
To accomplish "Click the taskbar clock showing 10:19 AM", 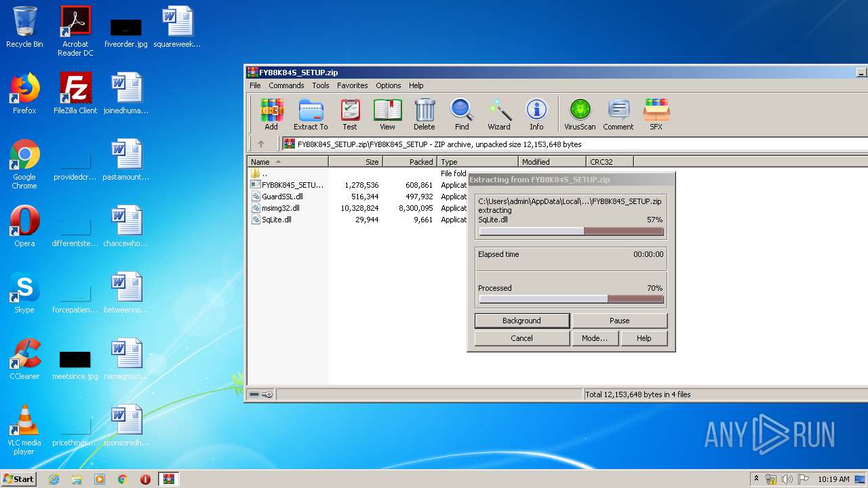I will click(833, 479).
